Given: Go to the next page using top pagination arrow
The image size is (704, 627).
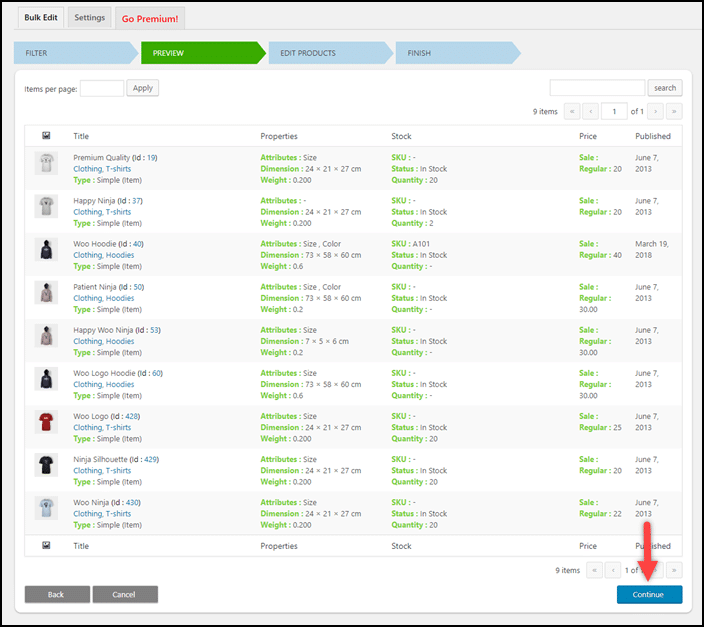Looking at the screenshot, I should (656, 111).
